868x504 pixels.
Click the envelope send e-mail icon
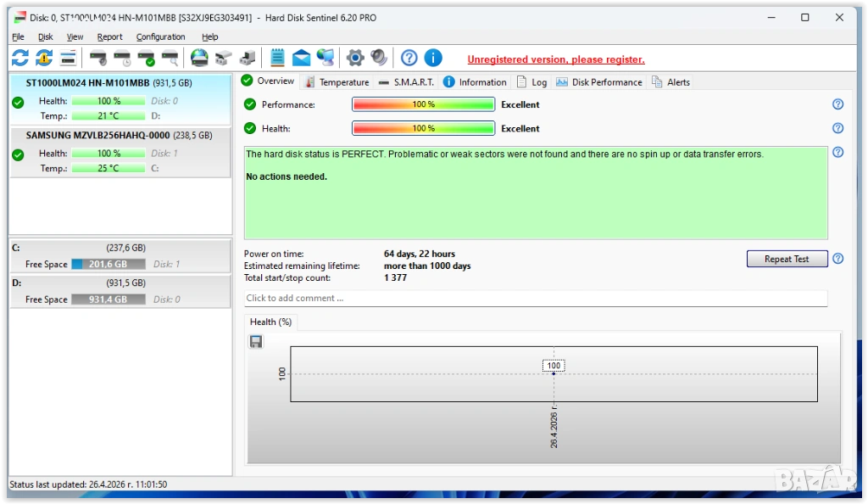(301, 58)
